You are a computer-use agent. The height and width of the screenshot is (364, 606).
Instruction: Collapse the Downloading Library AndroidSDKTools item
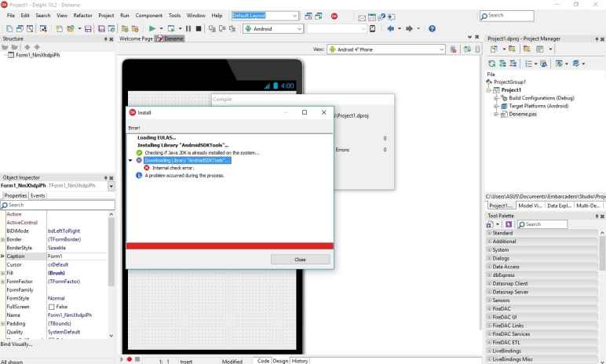[x=130, y=160]
